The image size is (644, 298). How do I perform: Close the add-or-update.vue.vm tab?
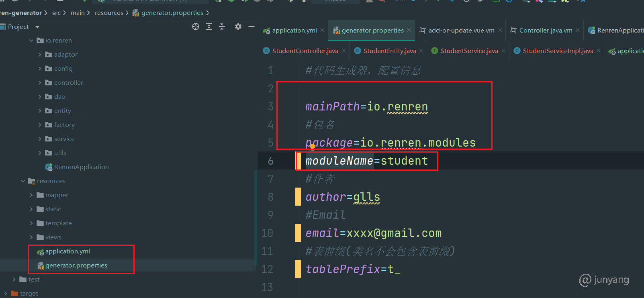pyautogui.click(x=500, y=31)
